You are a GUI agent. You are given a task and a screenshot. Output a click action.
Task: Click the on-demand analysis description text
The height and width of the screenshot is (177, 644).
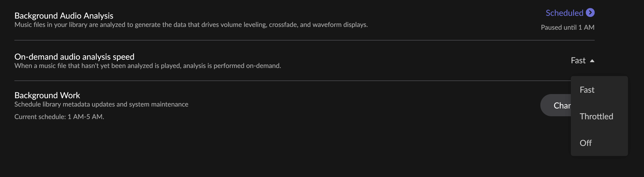coord(147,66)
